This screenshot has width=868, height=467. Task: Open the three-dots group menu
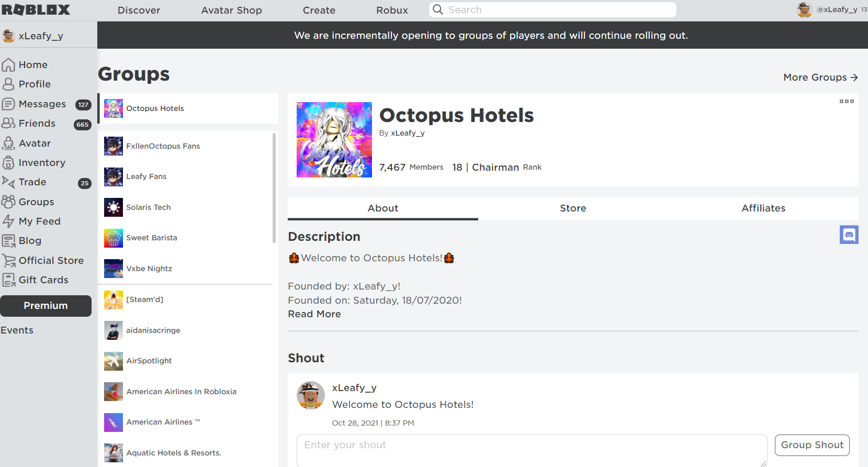[847, 101]
